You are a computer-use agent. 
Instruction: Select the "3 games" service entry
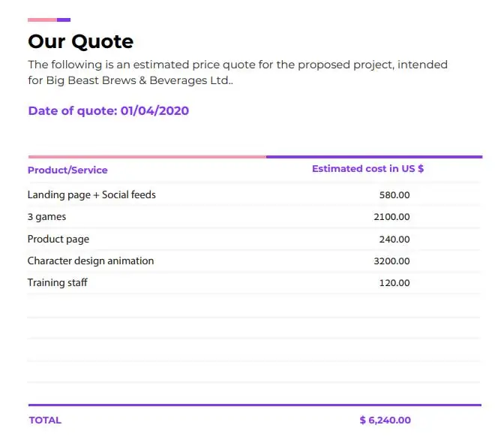(x=46, y=217)
